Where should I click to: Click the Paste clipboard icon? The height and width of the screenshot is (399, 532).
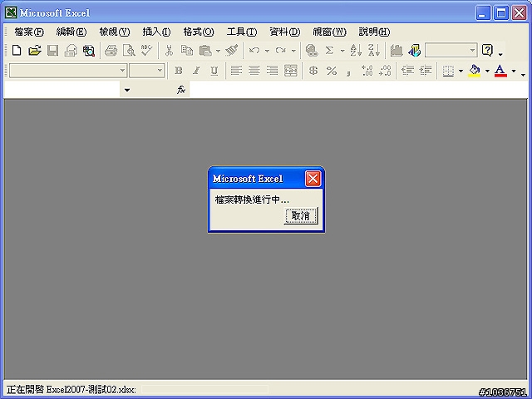[205, 51]
